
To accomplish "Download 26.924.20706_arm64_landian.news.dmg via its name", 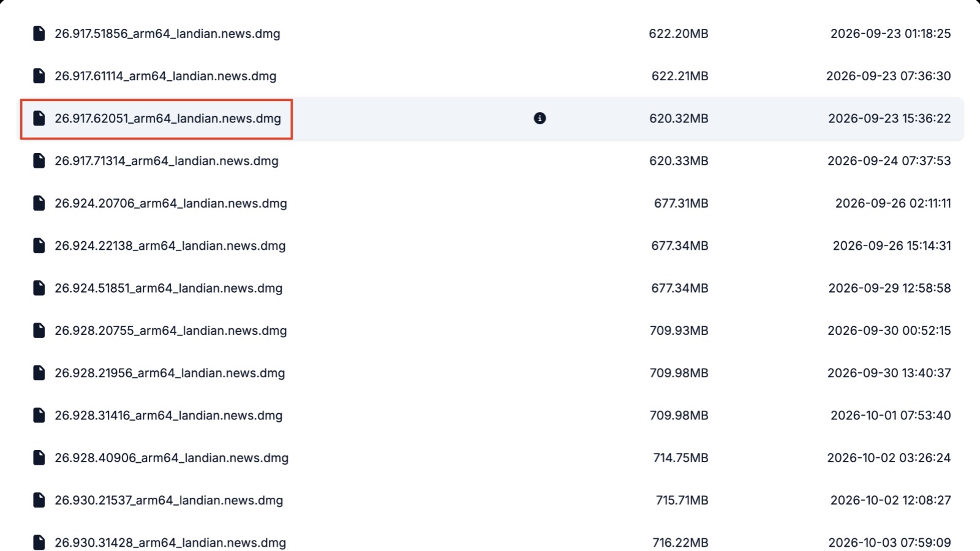I will 171,203.
